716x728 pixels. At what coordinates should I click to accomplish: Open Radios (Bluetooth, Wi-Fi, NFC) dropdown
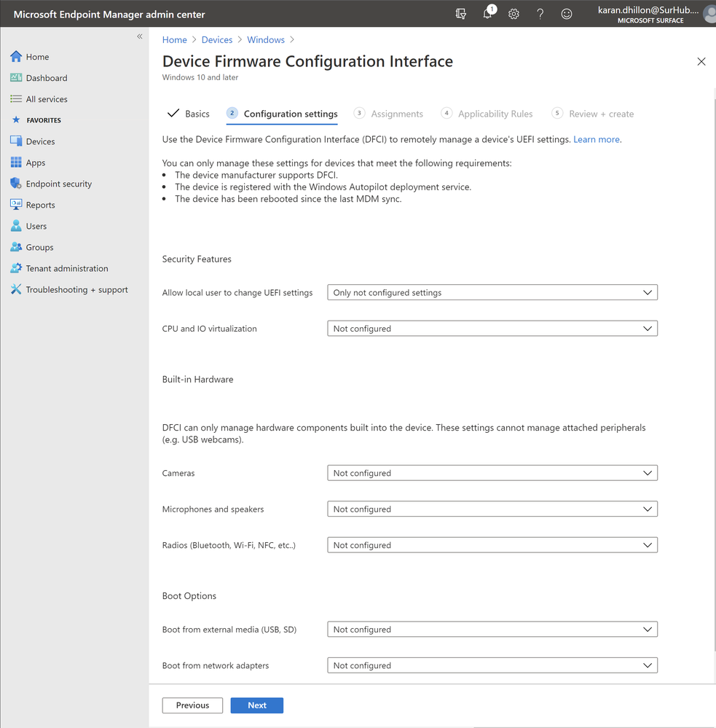pos(492,545)
